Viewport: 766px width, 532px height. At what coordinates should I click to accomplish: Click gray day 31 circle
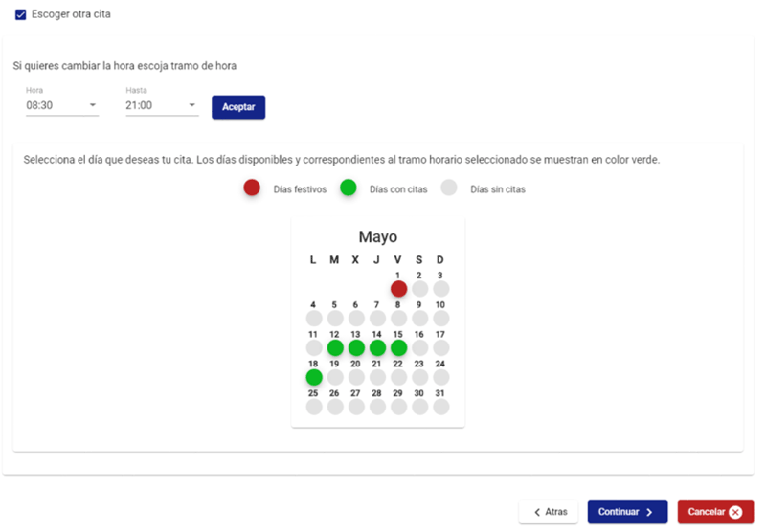[x=441, y=407]
